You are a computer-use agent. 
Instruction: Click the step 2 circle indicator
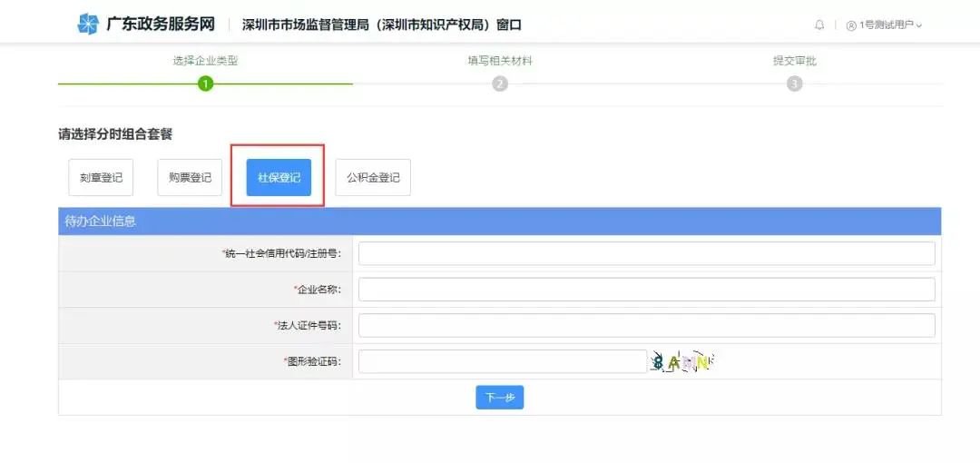[500, 84]
